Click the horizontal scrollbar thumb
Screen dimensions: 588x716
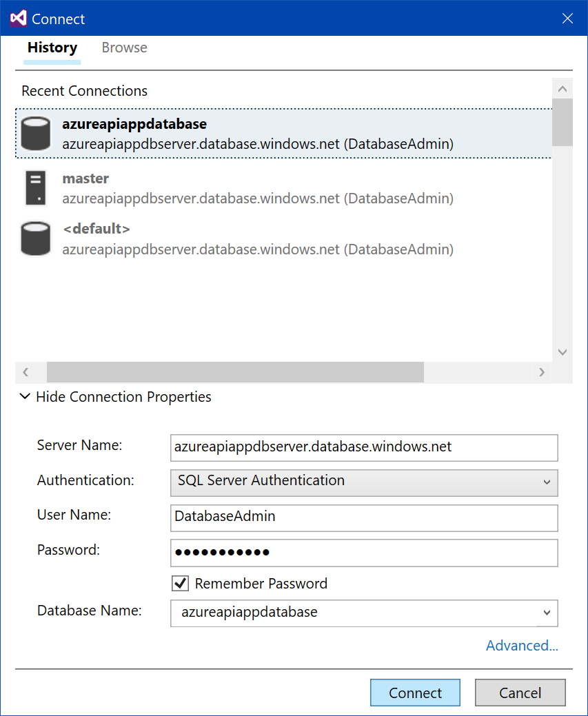coord(234,372)
